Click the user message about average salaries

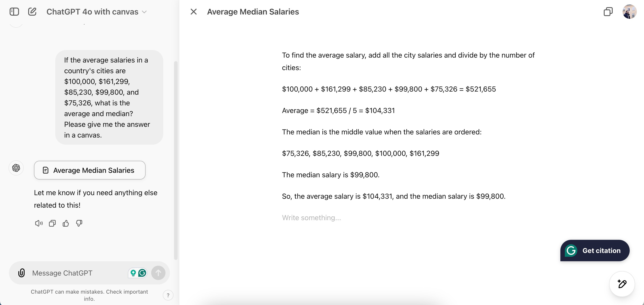click(x=109, y=97)
